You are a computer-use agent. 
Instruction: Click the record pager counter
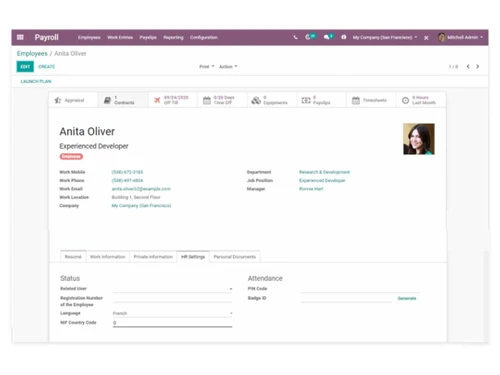[x=453, y=67]
